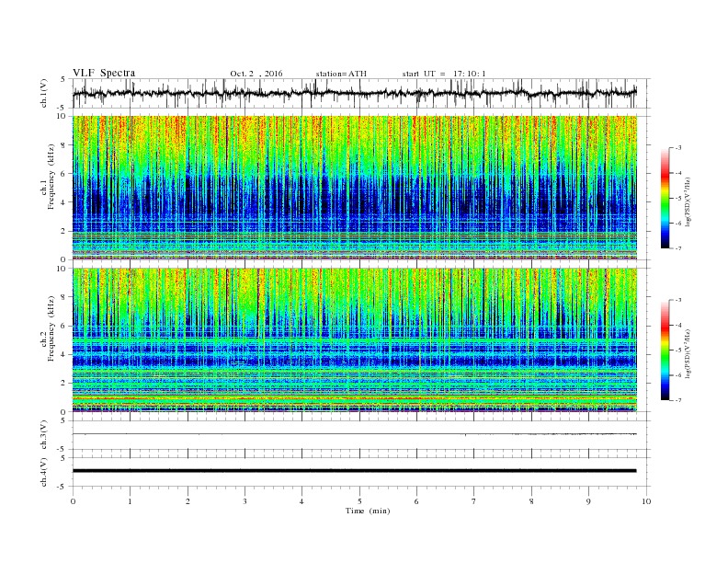Click the "6" kHz tick on ch.2 frequency axis

pyautogui.click(x=64, y=325)
